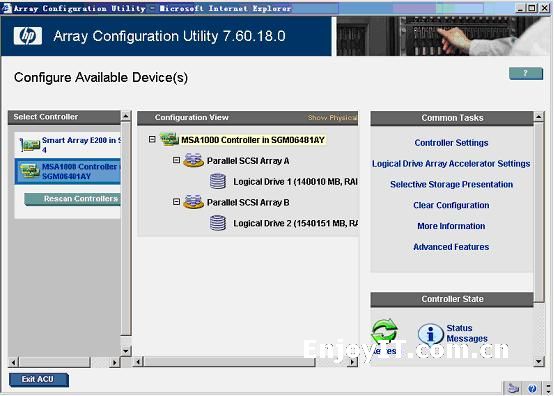Click the bottom-right blue help icon

pyautogui.click(x=532, y=389)
